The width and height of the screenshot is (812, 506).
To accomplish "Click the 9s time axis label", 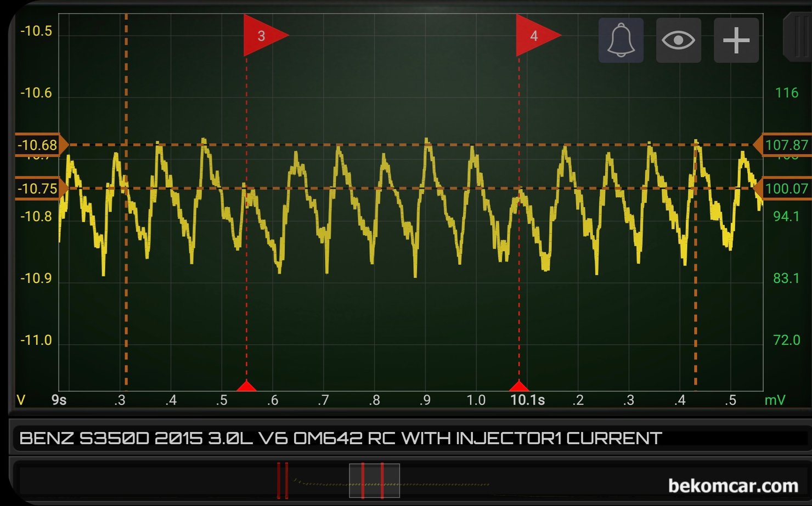I will pos(59,400).
